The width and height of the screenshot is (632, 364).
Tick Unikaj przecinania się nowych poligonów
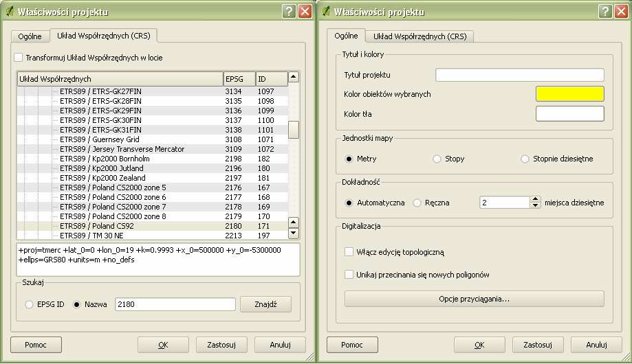click(349, 275)
